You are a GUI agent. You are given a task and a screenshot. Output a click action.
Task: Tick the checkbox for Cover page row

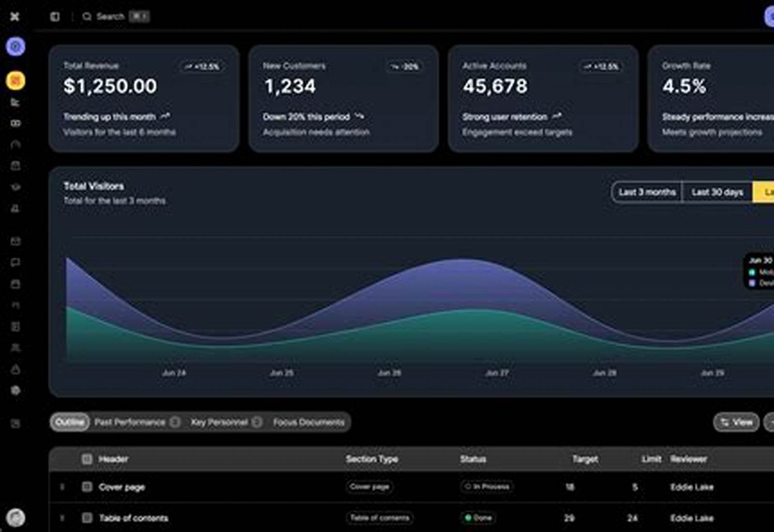(87, 487)
